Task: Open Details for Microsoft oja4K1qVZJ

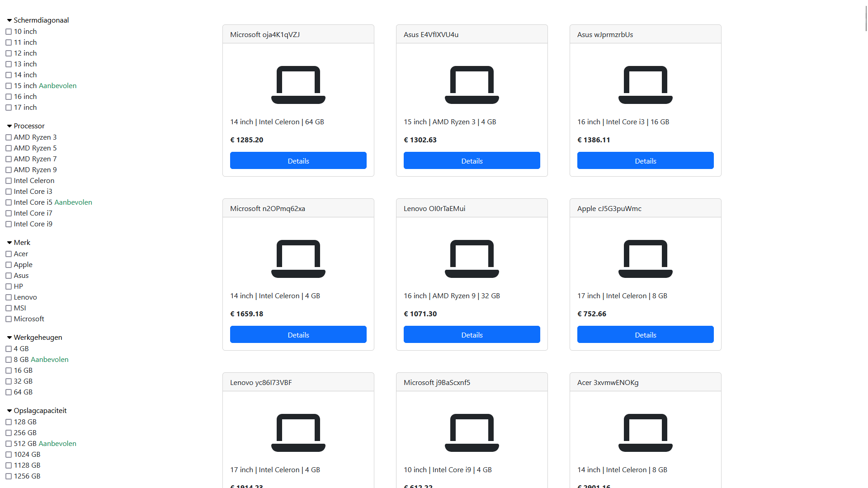Action: click(x=298, y=161)
